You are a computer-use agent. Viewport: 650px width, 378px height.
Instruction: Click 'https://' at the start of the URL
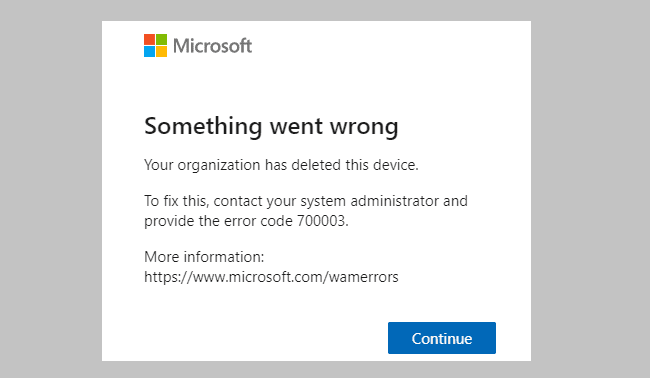click(168, 276)
